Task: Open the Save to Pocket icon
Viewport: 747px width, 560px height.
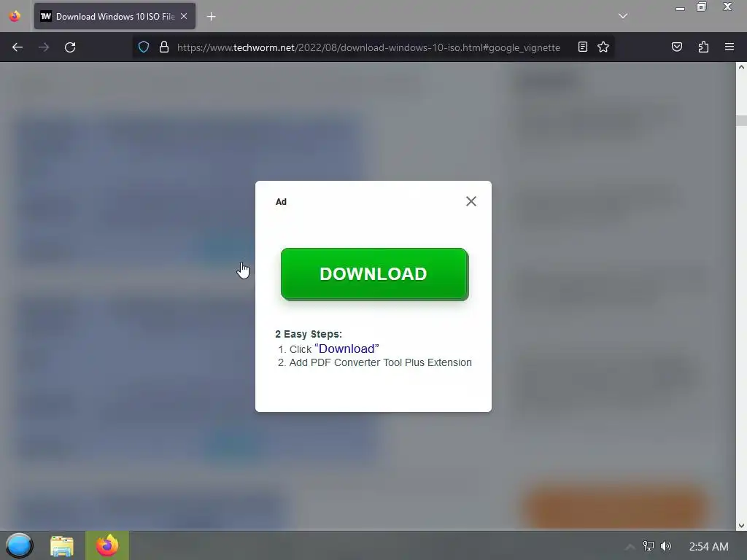Action: click(x=676, y=47)
